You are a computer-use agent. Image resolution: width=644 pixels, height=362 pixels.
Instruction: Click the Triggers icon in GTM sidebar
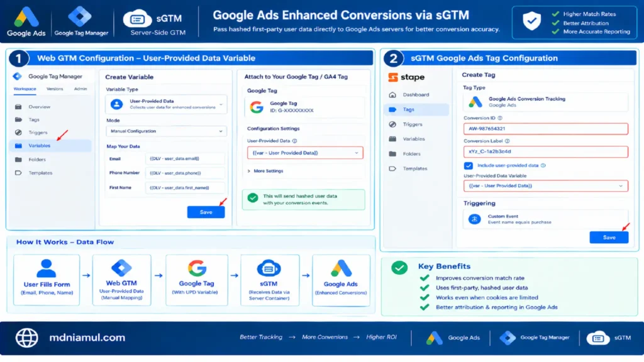18,133
